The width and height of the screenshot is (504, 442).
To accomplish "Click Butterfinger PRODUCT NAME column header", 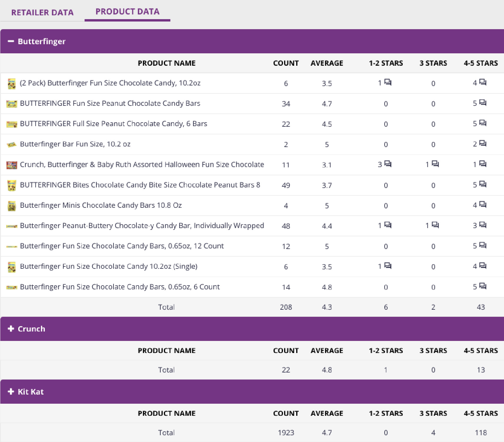I will 167,63.
